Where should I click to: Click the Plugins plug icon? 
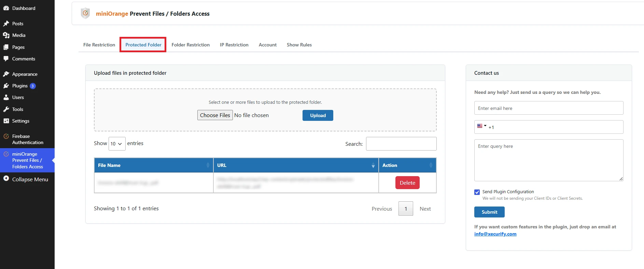[6, 86]
